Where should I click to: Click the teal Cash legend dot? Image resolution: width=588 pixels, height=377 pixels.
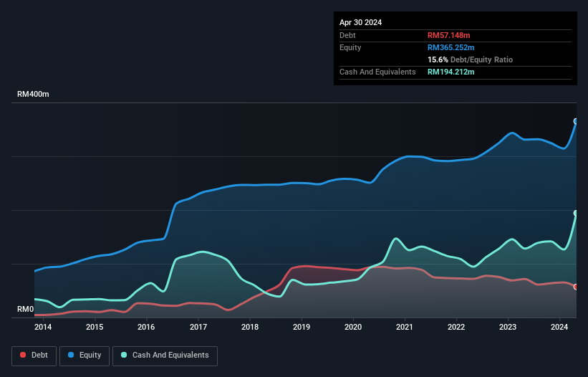coord(124,355)
